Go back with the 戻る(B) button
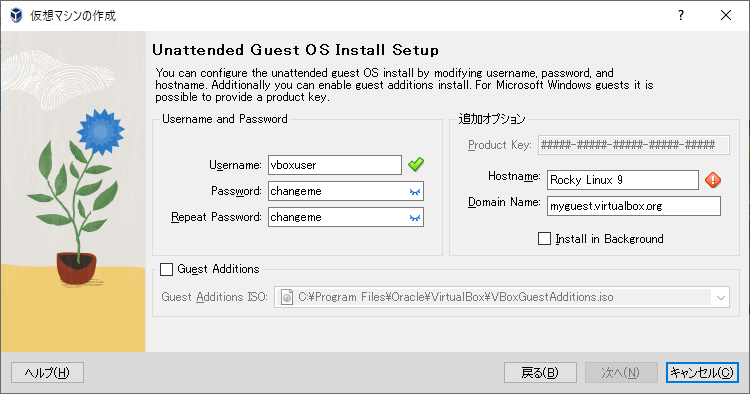The height and width of the screenshot is (394, 750). pos(540,372)
